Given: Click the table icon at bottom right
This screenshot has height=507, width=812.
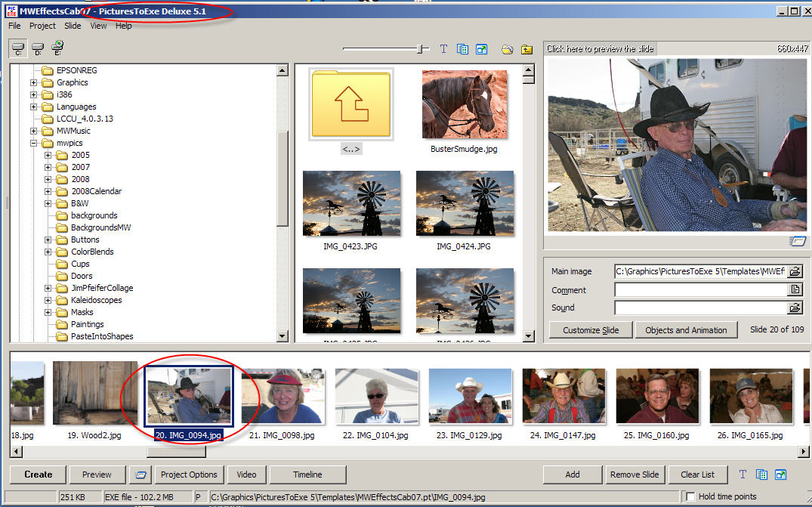Looking at the screenshot, I should 761,475.
